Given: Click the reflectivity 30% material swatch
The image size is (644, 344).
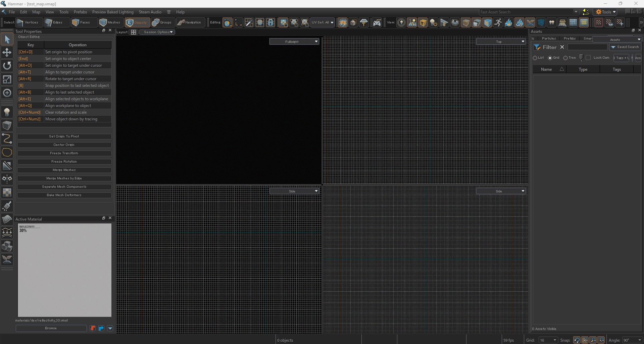Looking at the screenshot, I should [64, 270].
